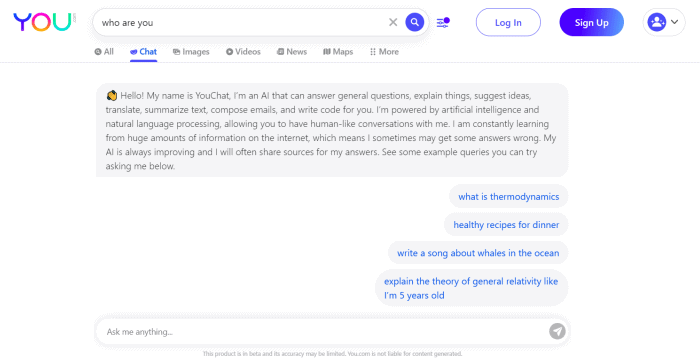Screen dimensions: 700x362
Task: Click the paper plane send icon
Action: (x=557, y=332)
